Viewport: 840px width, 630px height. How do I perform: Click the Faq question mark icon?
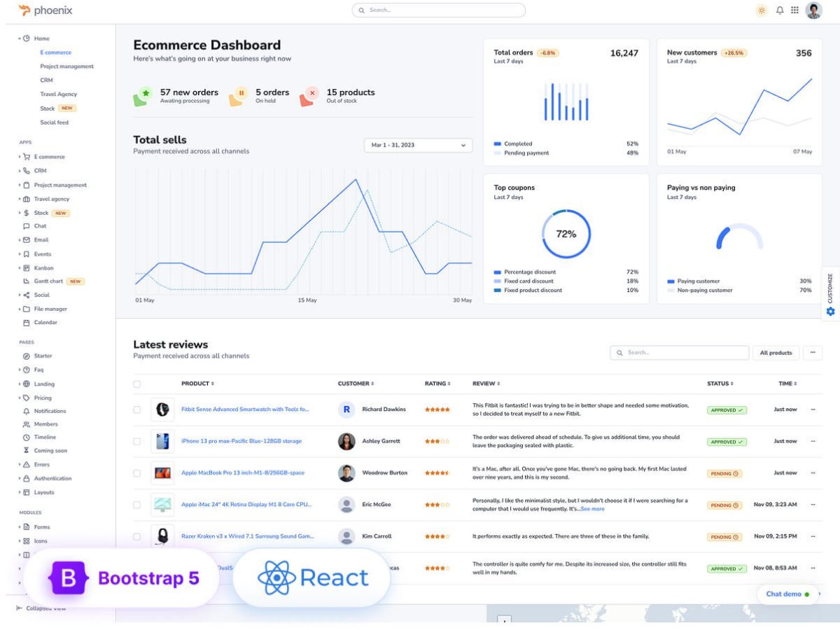(x=27, y=370)
